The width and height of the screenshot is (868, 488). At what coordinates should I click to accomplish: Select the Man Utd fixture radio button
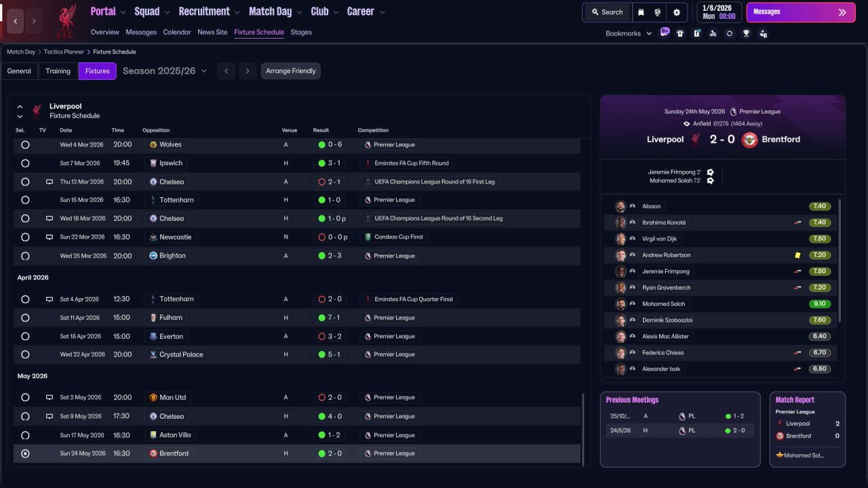pos(25,397)
